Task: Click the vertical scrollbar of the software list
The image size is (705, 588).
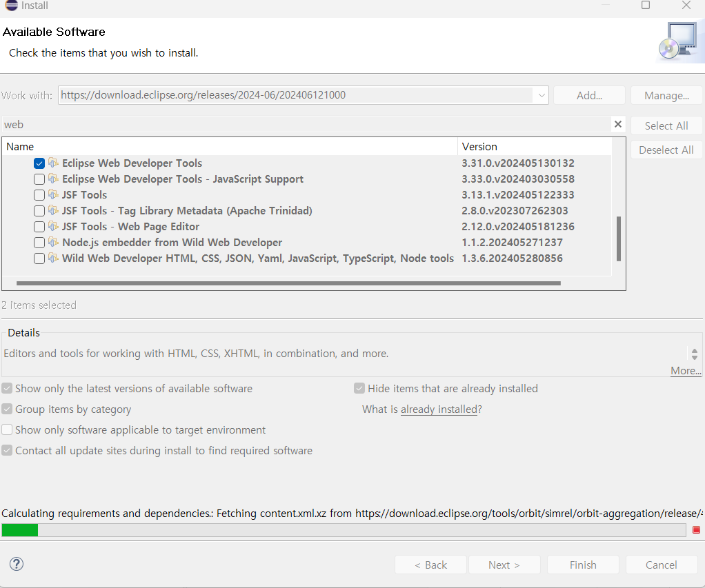Action: click(x=619, y=239)
